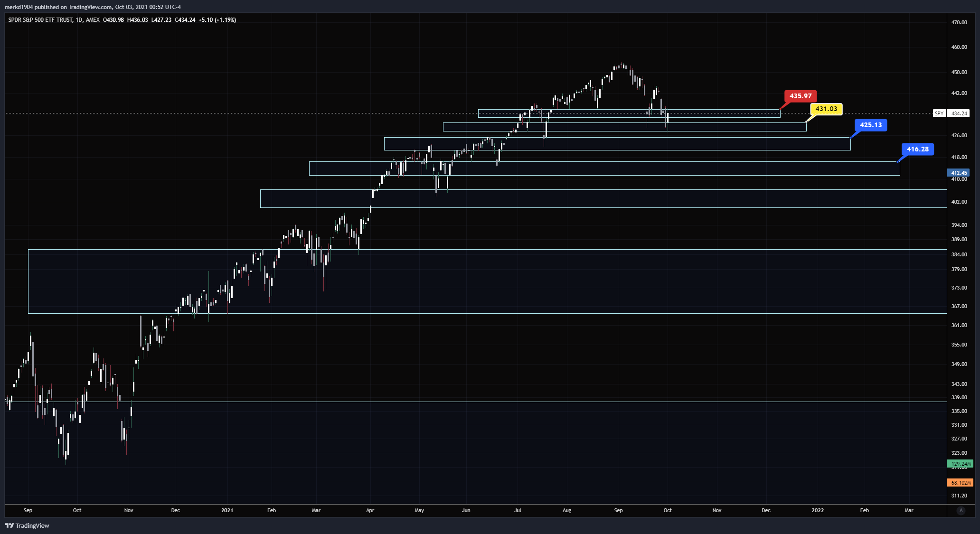
Task: Click the green 129.24M volume label
Action: (x=961, y=464)
